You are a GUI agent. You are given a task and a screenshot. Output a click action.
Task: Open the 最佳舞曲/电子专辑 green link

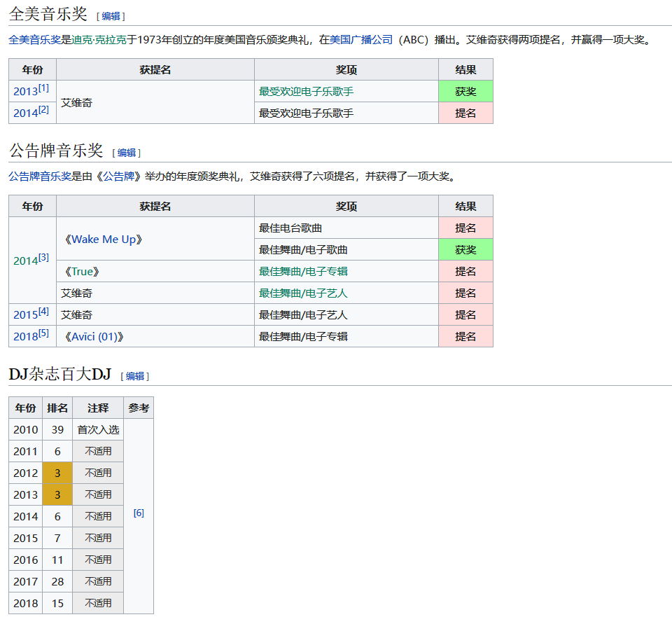pyautogui.click(x=303, y=272)
